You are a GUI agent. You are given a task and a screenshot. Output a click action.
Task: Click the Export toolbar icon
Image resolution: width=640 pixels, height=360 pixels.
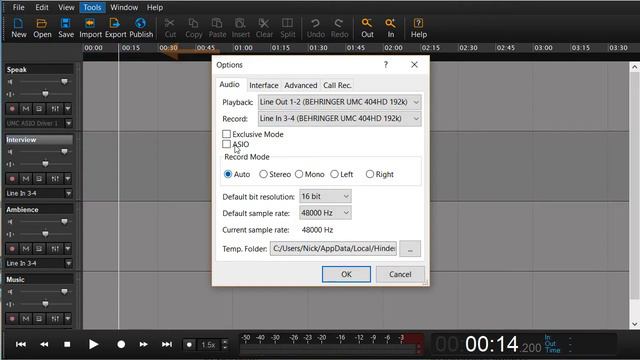point(116,28)
